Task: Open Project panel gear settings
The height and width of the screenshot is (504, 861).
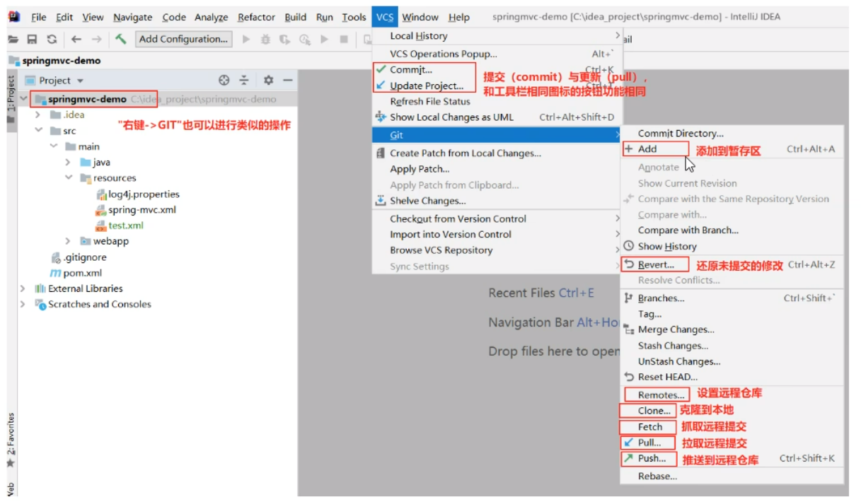Action: [268, 81]
